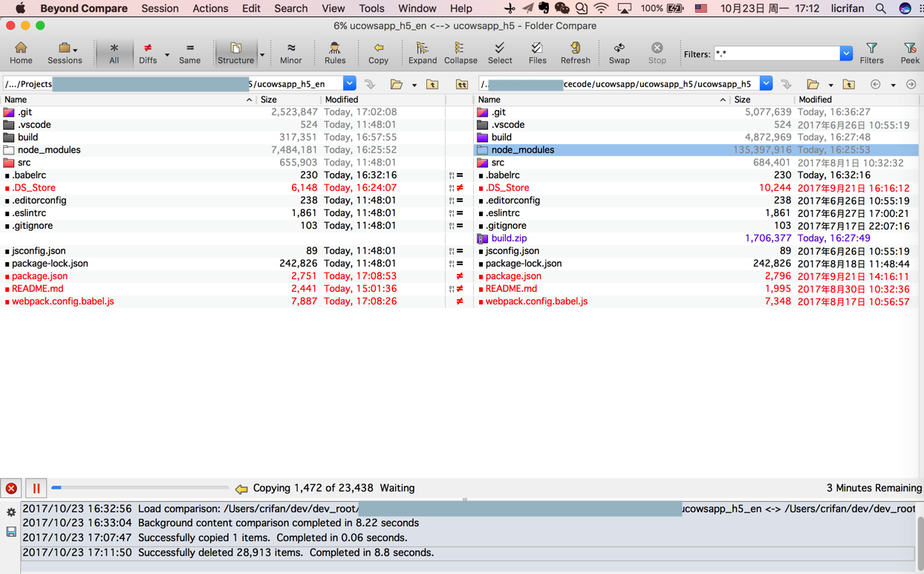This screenshot has width=924, height=574.
Task: Expand all folders with Expand button
Action: click(422, 53)
